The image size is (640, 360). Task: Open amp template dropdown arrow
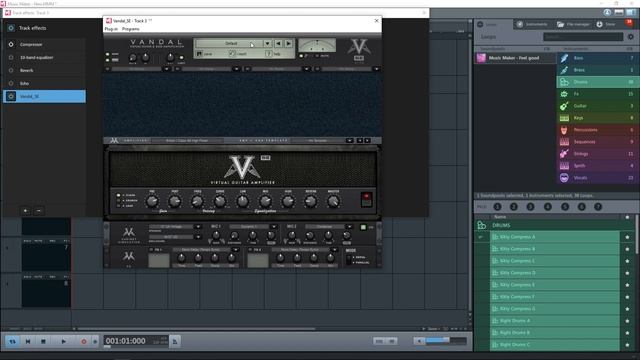pos(350,140)
